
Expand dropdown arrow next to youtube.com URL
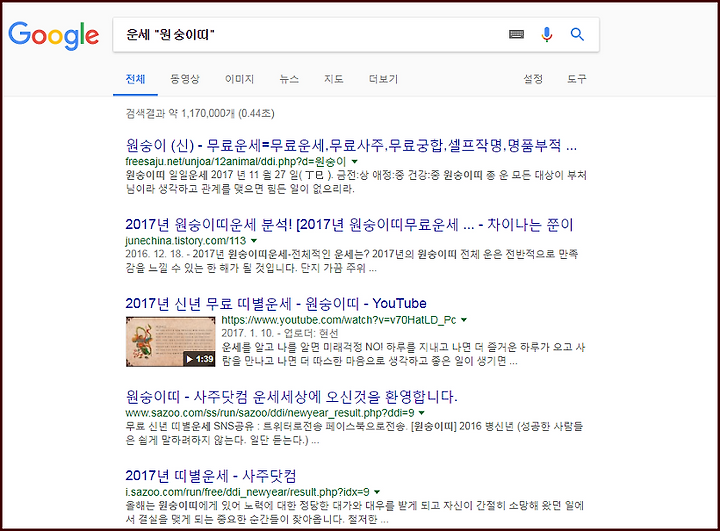pos(464,320)
